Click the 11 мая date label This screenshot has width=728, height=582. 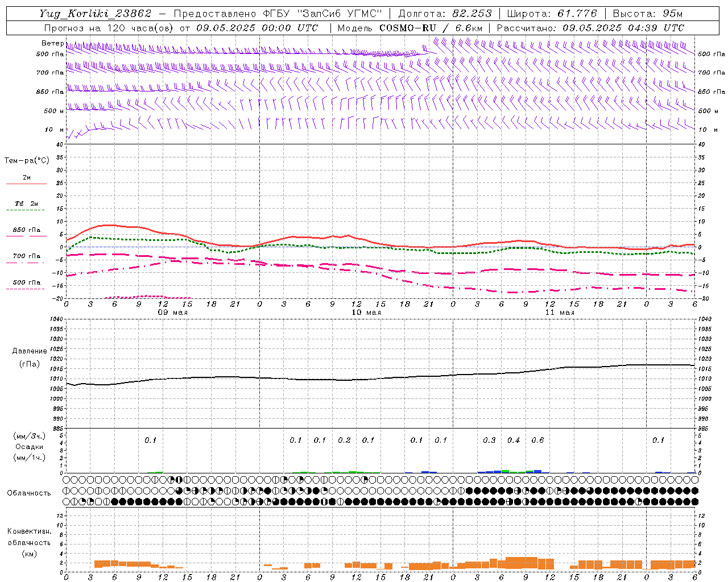[560, 313]
